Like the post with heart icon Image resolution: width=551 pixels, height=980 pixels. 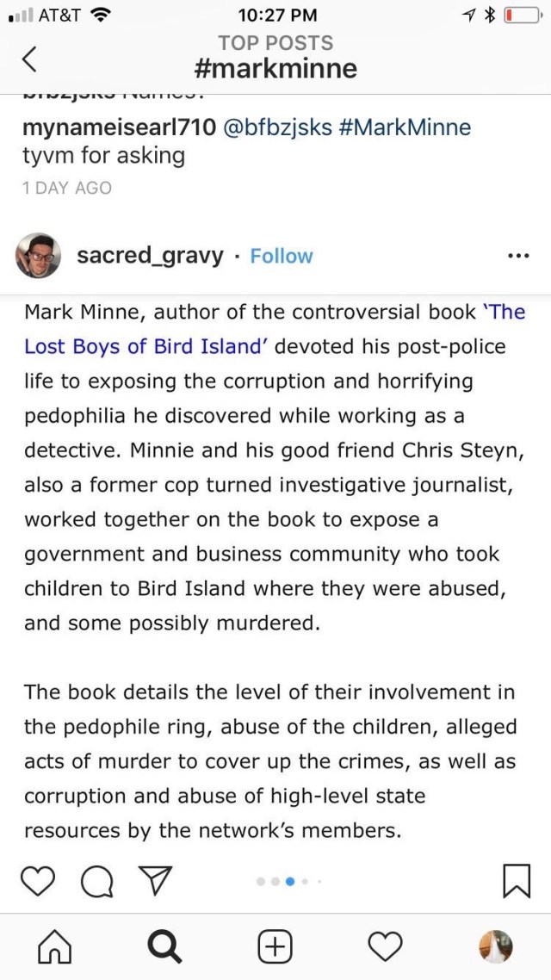point(37,881)
